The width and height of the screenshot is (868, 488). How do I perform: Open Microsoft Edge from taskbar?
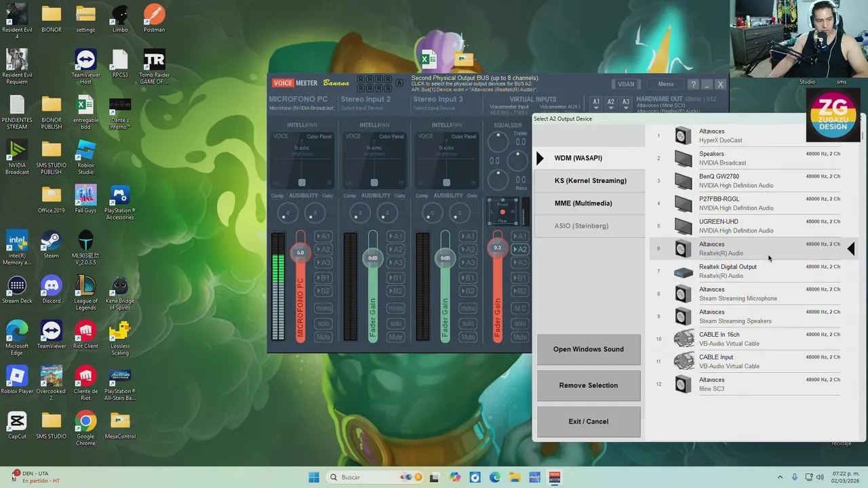(x=495, y=477)
